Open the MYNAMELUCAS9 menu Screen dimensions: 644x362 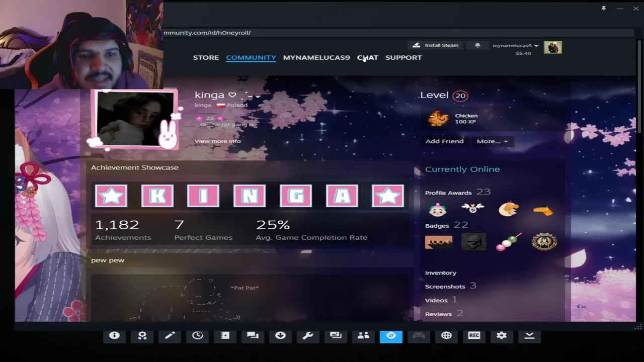coord(316,57)
